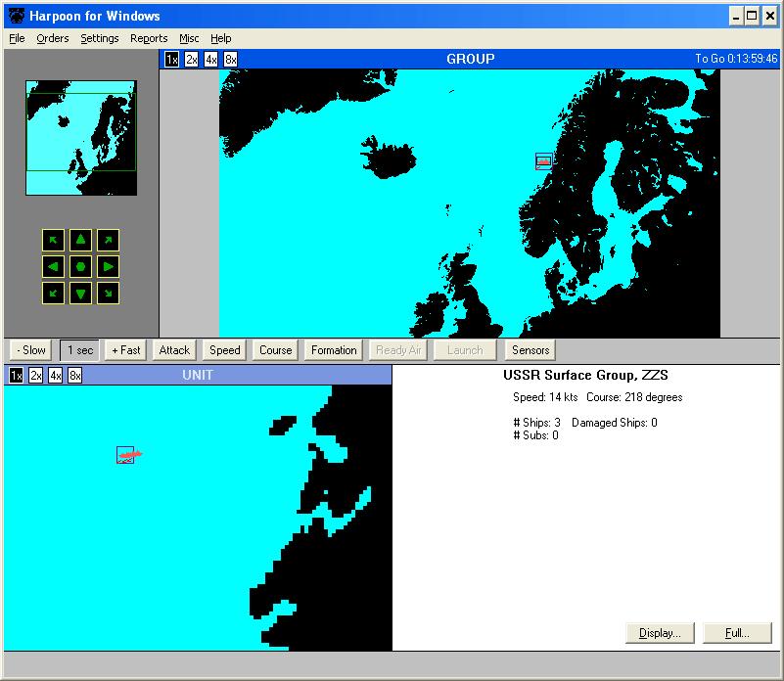
Task: Close the Harpoon for Windows window
Action: click(770, 17)
